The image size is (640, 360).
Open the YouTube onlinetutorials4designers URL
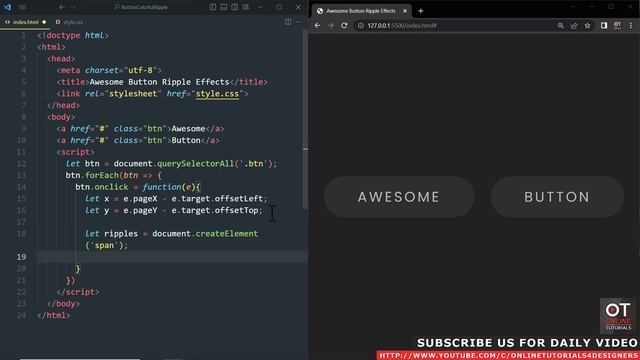coord(508,356)
